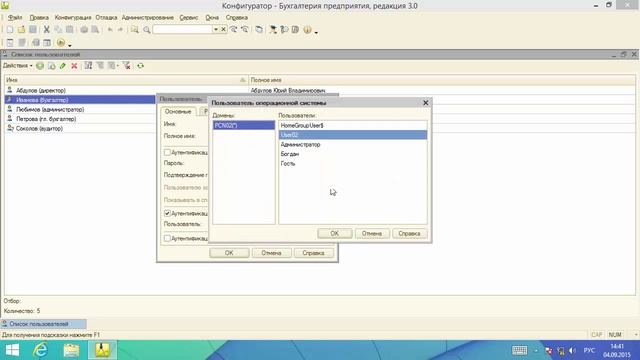
Task: Click the Save diskette icon
Action: coord(33,30)
